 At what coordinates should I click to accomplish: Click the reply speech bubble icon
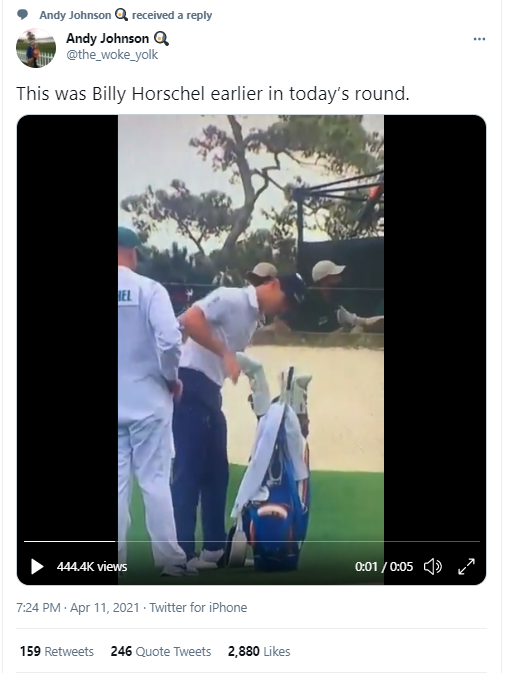23,15
